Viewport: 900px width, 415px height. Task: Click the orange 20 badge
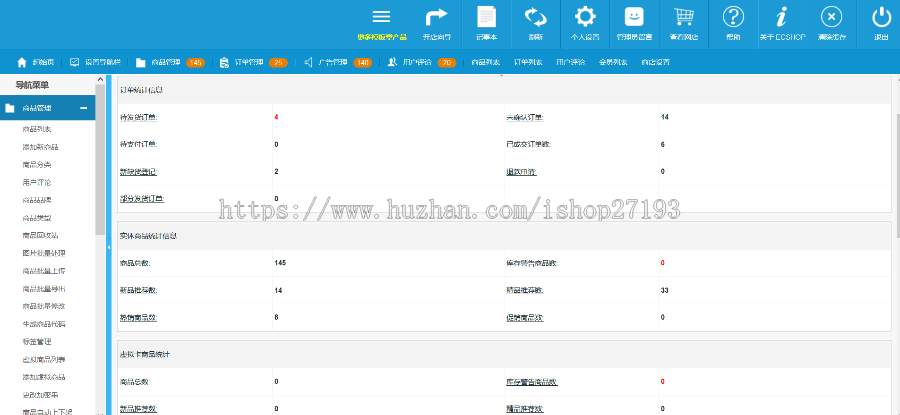point(447,63)
